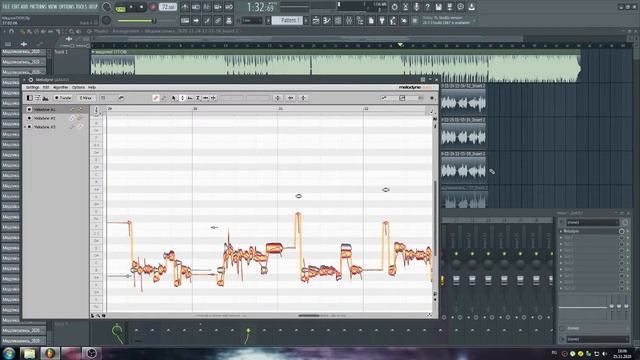Viewport: 640px width, 360px height.
Task: Click the tempo display showing 72
Action: (168, 7)
